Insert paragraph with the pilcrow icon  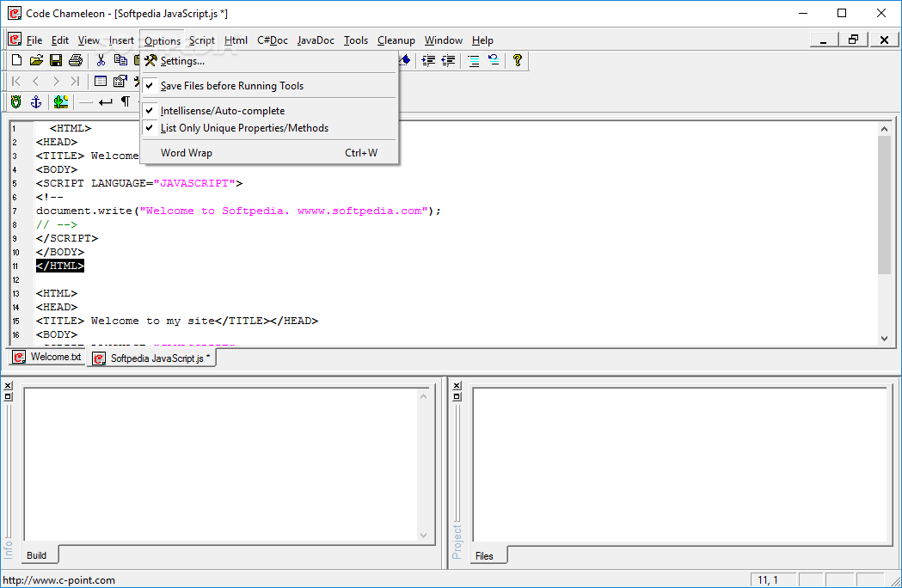point(125,101)
